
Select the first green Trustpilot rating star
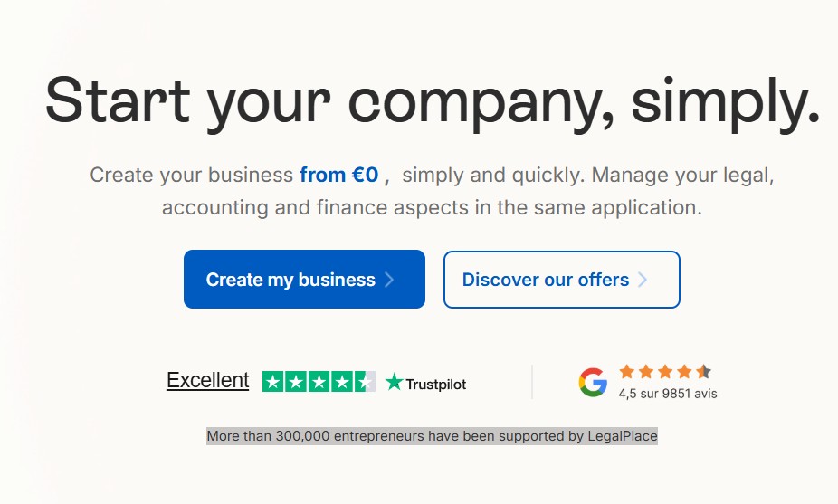click(273, 382)
